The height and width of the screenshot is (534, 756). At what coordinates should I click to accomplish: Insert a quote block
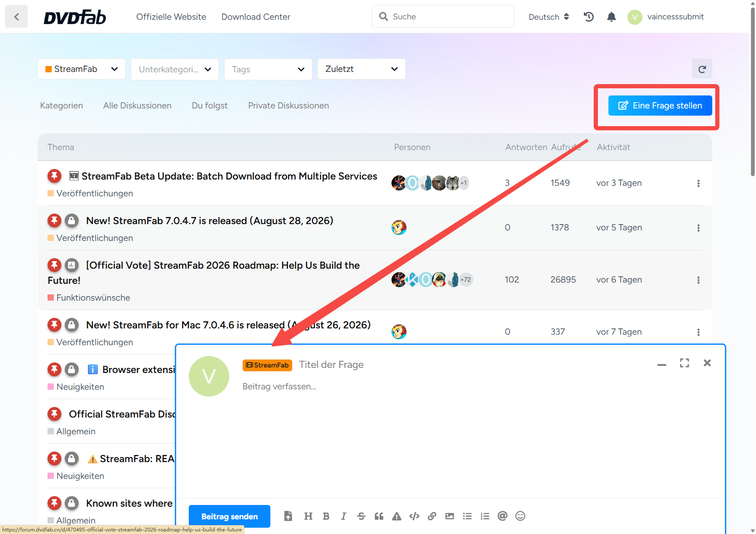pos(379,516)
